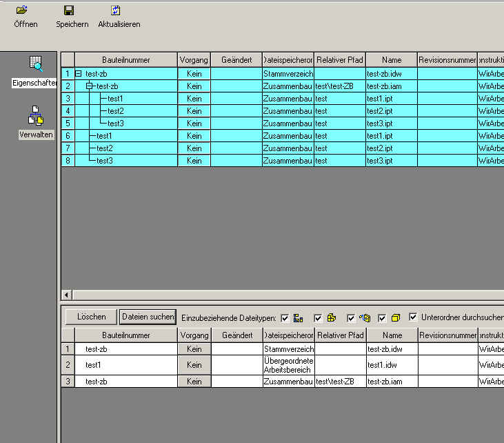Toggle the Unterordner durchsuchen checkbox
This screenshot has width=504, height=443.
click(x=413, y=317)
